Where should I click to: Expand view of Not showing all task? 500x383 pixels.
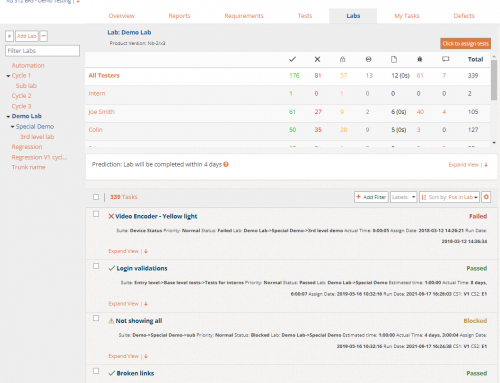(128, 356)
